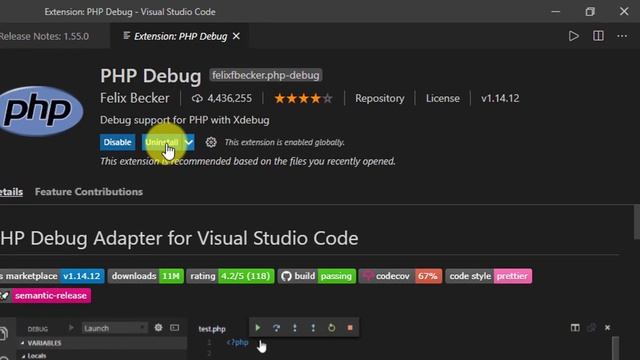Close the Extension: PHP Debug tab

[x=236, y=36]
